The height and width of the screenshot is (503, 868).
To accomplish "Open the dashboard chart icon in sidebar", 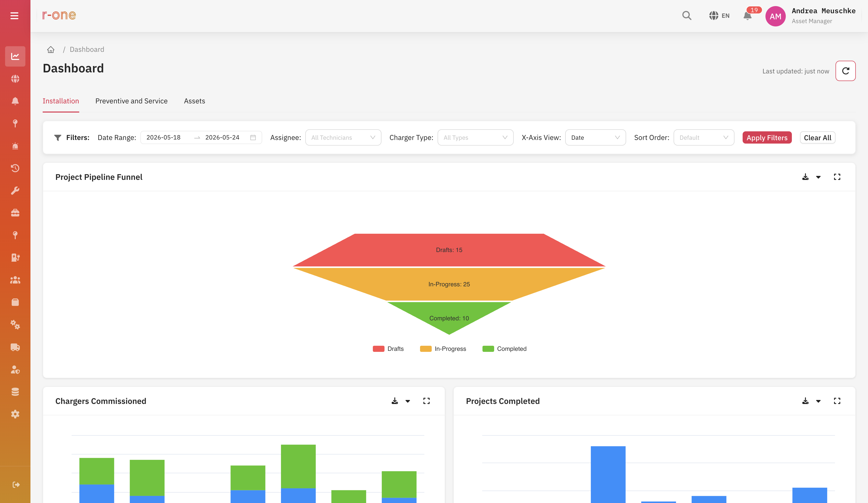I will point(15,56).
